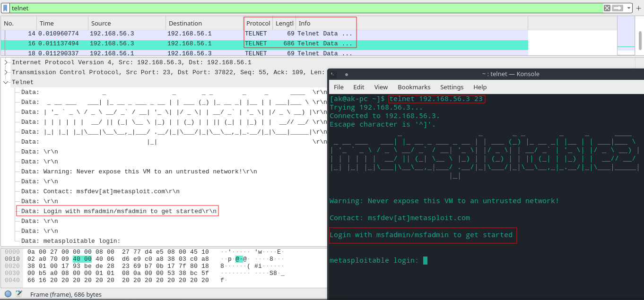This screenshot has width=644, height=300.
Task: Select the 'Contact: msfdev[at]metasploit.com' data line
Action: pos(100,191)
